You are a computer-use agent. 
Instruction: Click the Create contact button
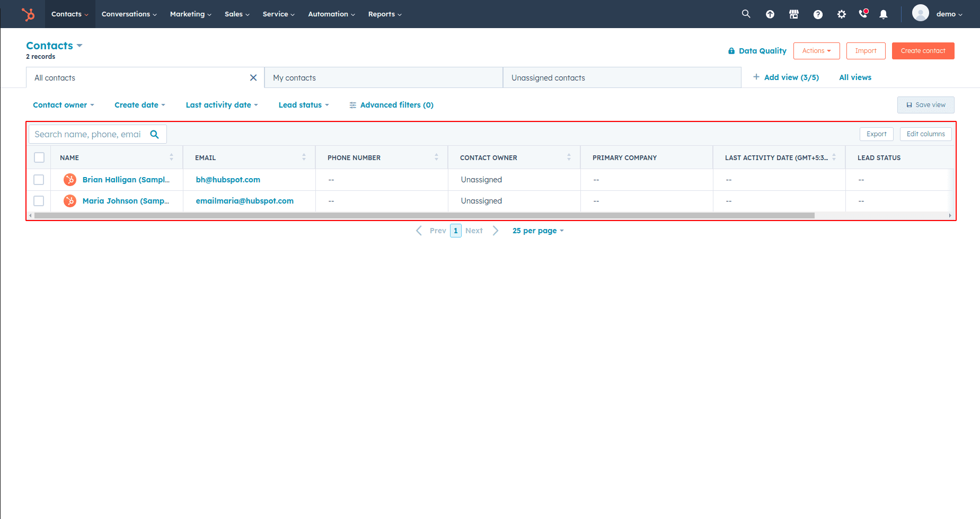923,51
